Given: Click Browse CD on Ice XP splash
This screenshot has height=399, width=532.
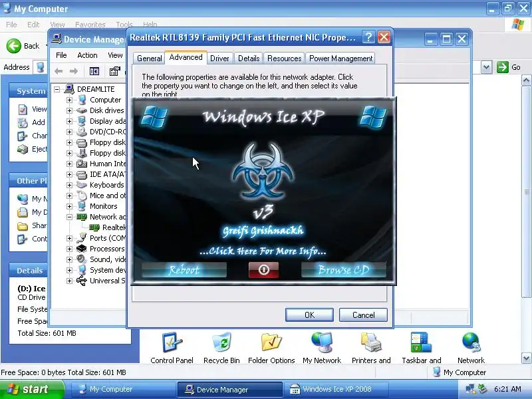Looking at the screenshot, I should coord(344,270).
